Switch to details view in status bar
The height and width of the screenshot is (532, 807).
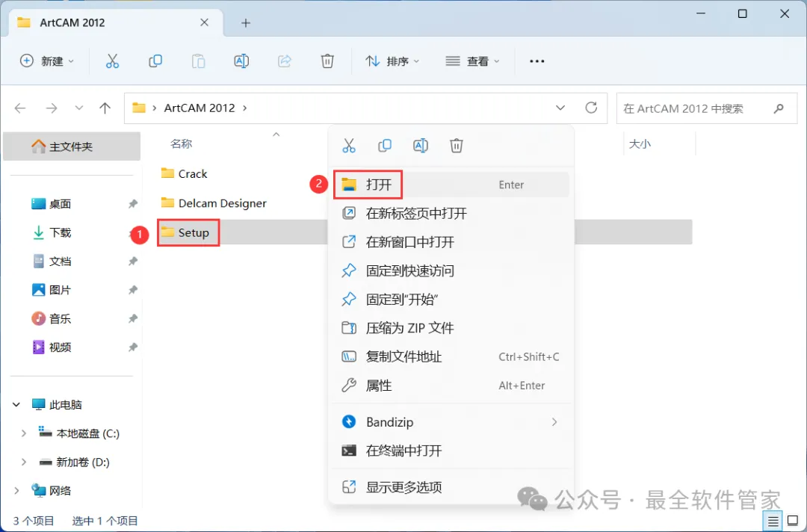coord(773,522)
